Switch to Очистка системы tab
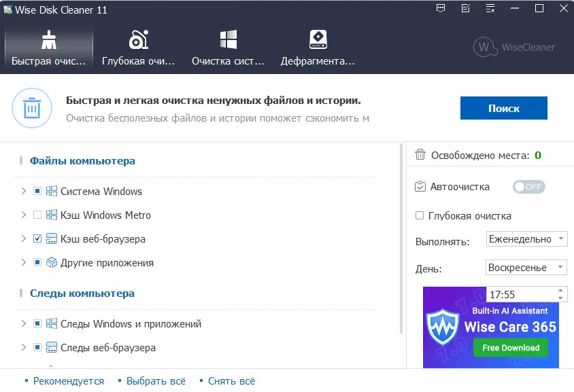 pos(228,47)
